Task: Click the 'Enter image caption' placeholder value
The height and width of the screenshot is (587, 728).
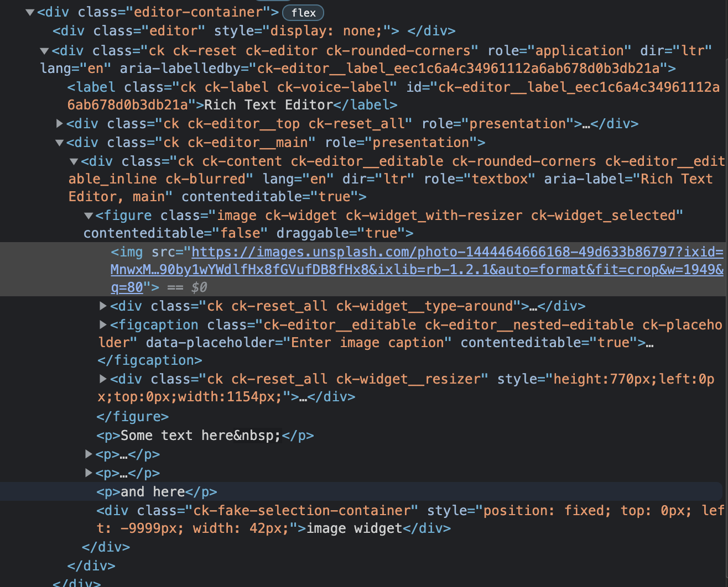Action: pos(367,343)
